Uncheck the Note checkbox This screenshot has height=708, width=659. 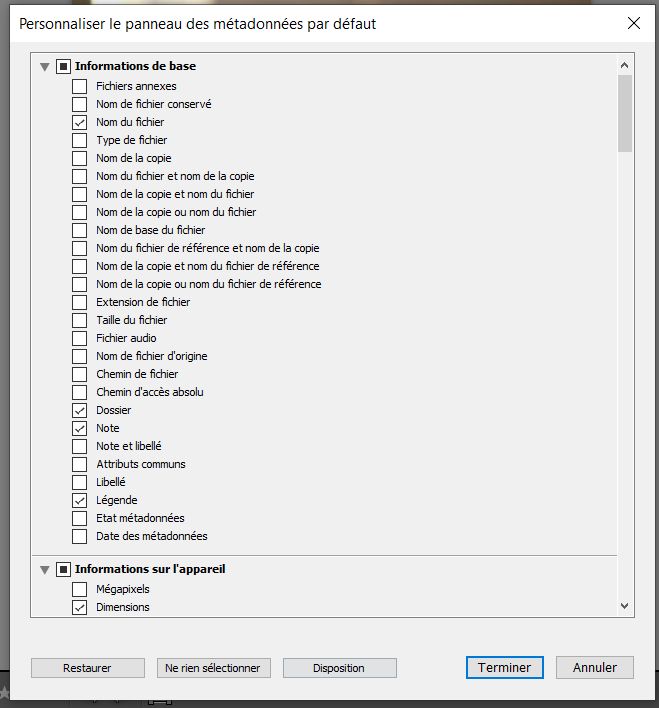[79, 428]
